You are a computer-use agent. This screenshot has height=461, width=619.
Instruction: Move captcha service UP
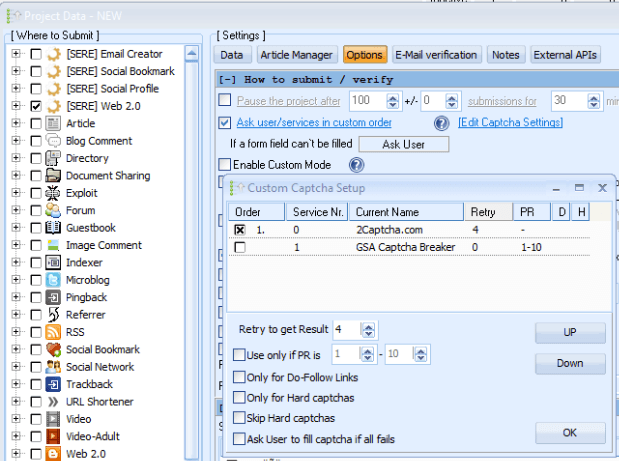[x=570, y=332]
